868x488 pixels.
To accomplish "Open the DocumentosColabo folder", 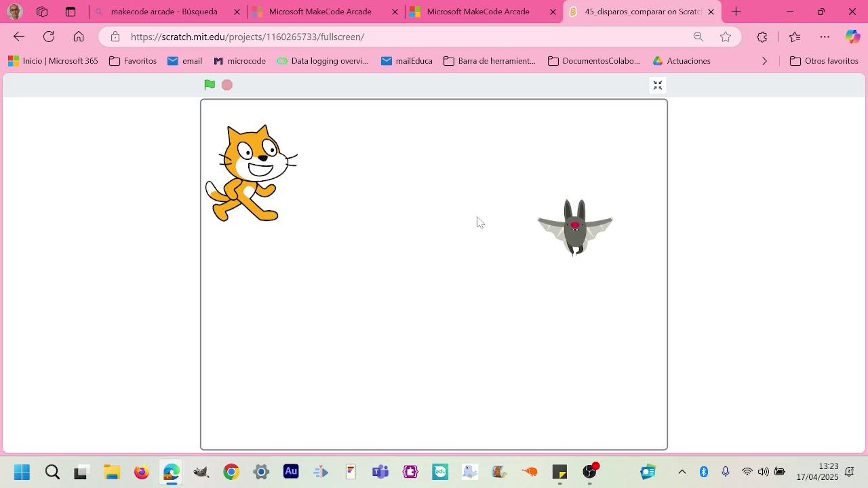I will pyautogui.click(x=594, y=61).
